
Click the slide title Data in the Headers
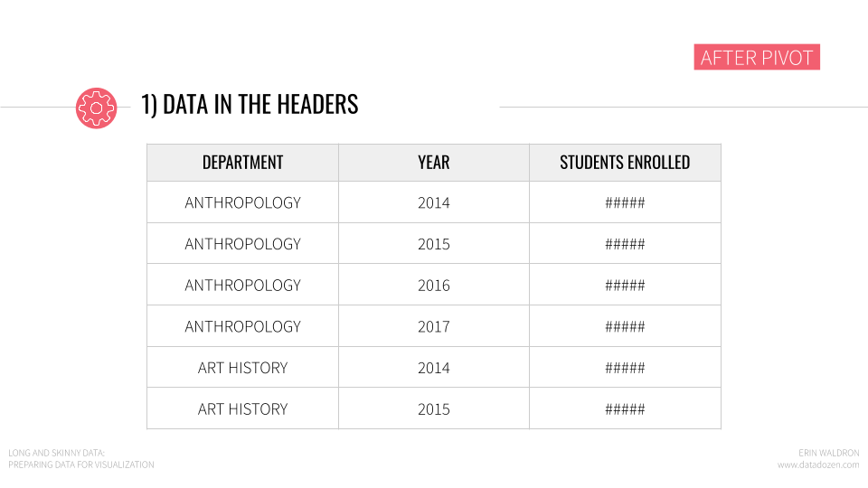(x=250, y=105)
